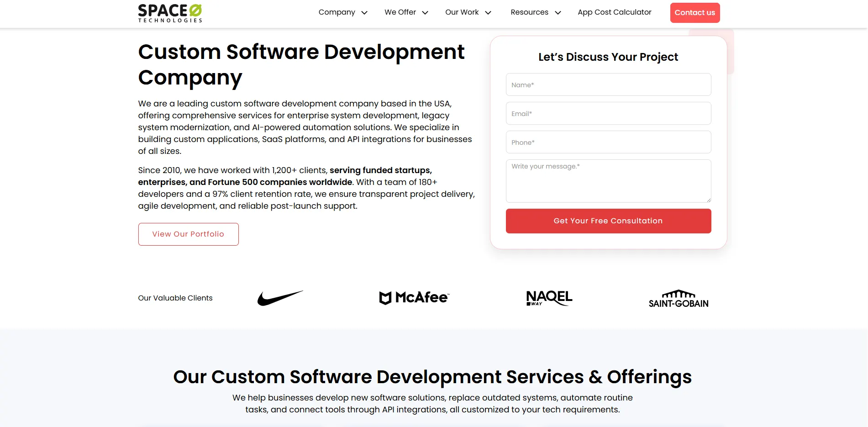Open the App Cost Calculator link
This screenshot has height=427, width=868.
point(615,12)
